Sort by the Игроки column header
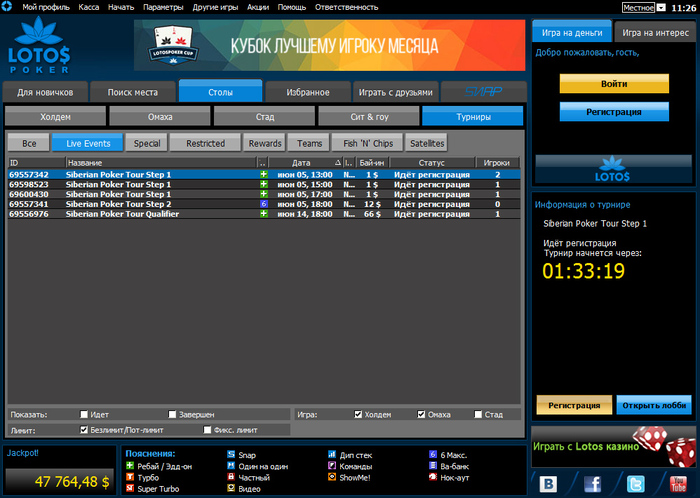 [497, 163]
